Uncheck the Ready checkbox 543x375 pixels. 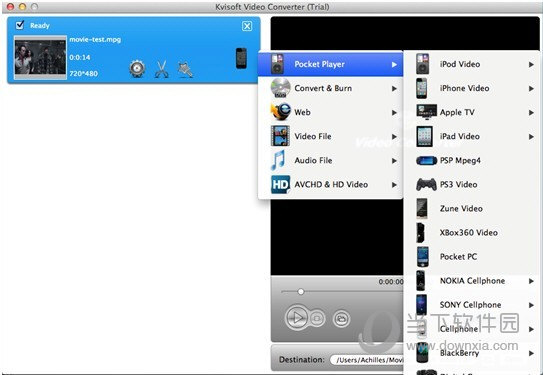click(x=20, y=25)
